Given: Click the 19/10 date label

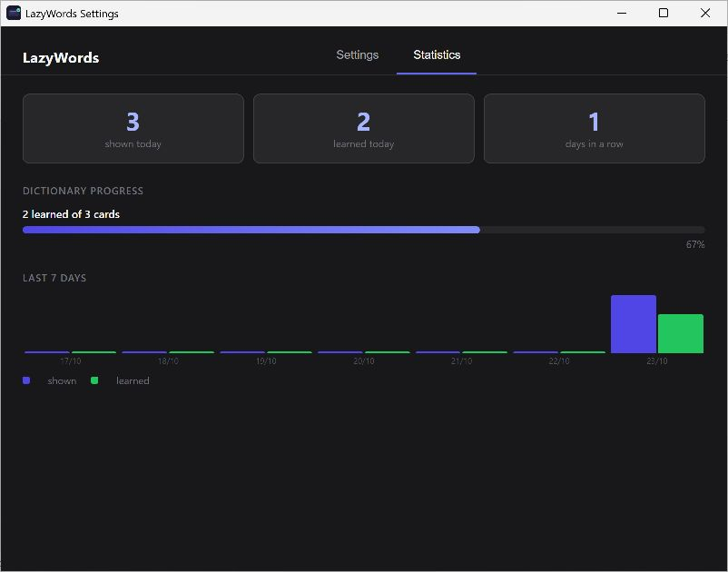Looking at the screenshot, I should (266, 360).
